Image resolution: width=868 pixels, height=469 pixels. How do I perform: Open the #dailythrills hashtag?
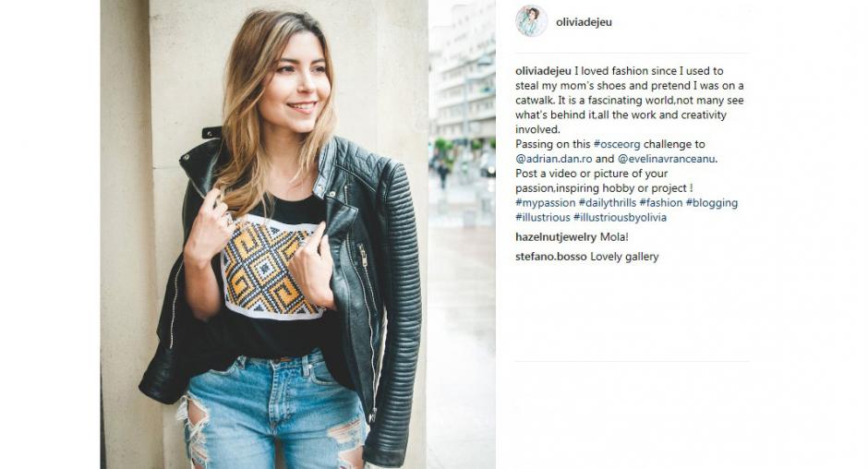pyautogui.click(x=608, y=203)
